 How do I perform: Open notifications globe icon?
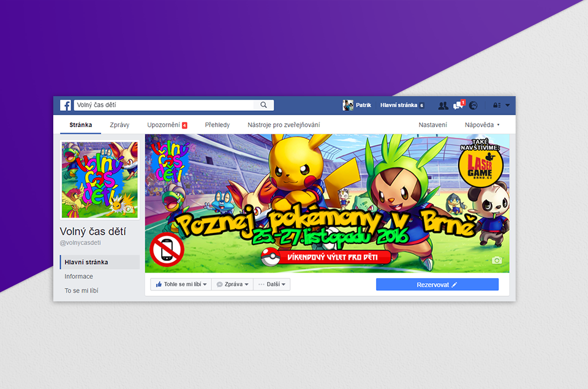click(473, 105)
